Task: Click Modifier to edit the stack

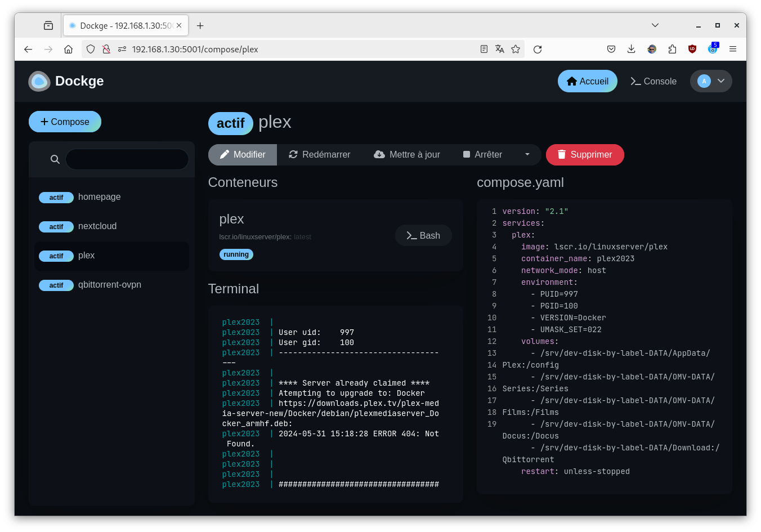Action: [x=243, y=155]
